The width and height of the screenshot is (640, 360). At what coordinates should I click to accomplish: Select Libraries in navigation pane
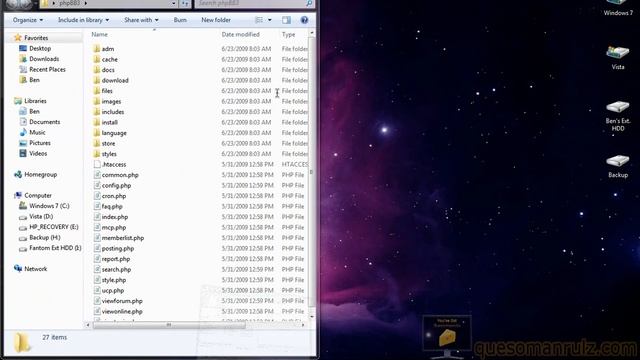pyautogui.click(x=35, y=101)
